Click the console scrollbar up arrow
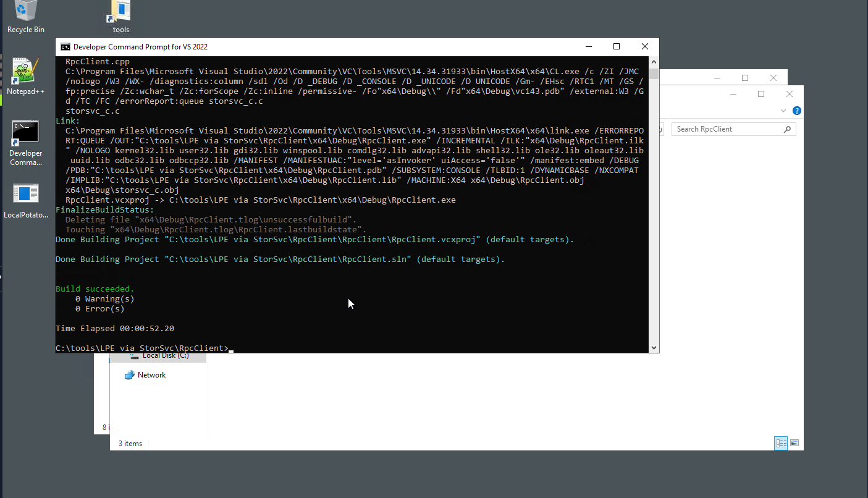The width and height of the screenshot is (868, 498). (x=654, y=61)
